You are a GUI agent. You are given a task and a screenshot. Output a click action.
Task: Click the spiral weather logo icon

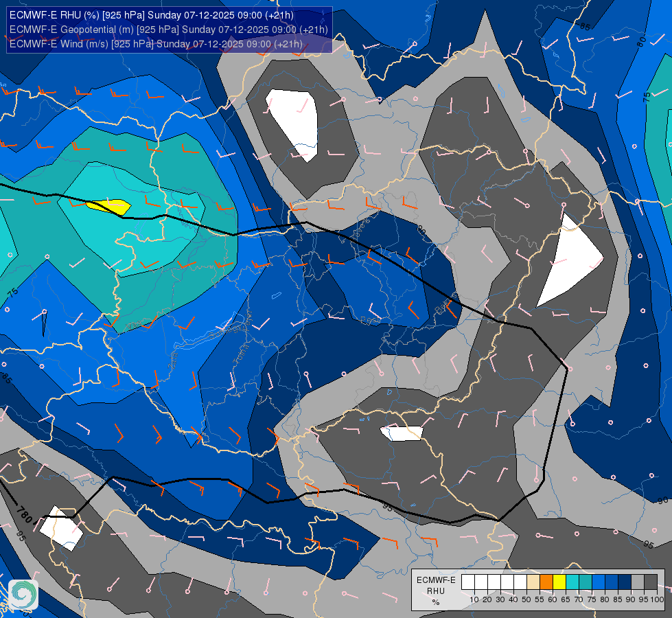coord(23,594)
